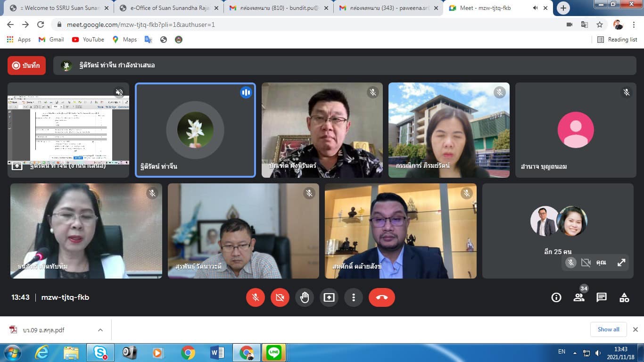This screenshot has width=644, height=362.
Task: Click the red recording indicator button
Action: point(26,66)
